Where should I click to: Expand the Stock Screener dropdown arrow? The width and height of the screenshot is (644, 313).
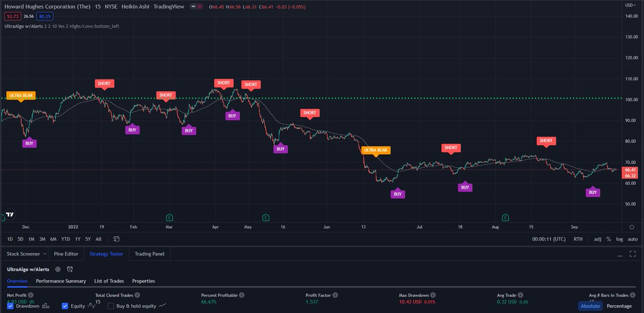pos(44,254)
